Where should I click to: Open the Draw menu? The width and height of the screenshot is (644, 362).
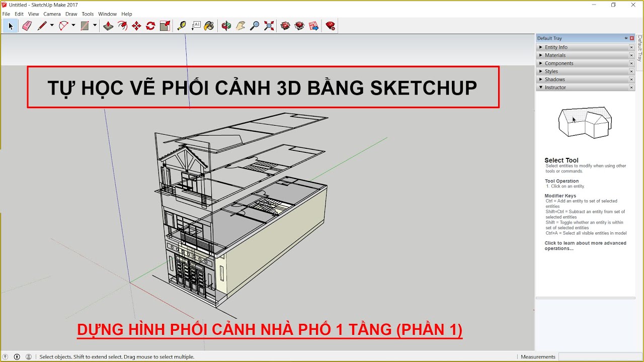[71, 14]
